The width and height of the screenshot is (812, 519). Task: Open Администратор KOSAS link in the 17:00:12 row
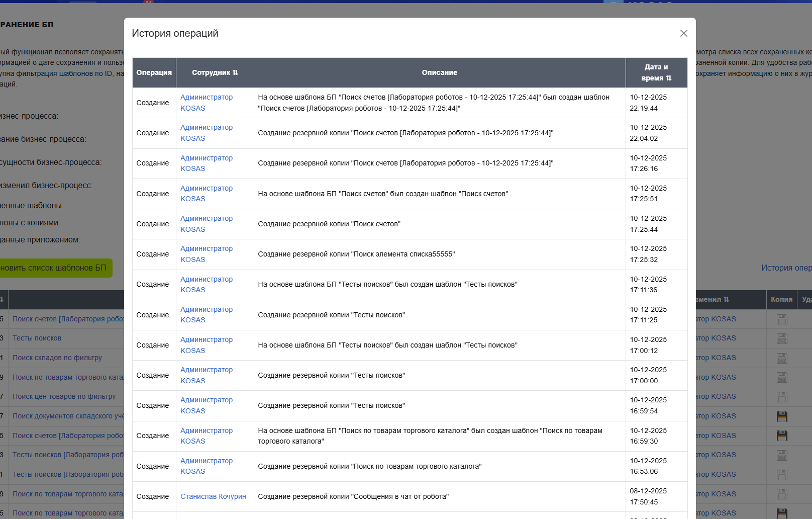pos(207,345)
